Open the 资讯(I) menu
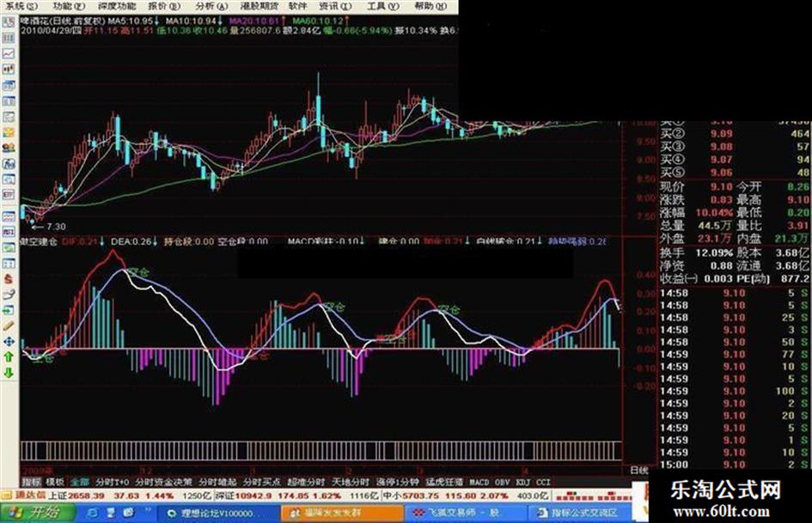Screen dimensions: 812x523 [x=336, y=6]
